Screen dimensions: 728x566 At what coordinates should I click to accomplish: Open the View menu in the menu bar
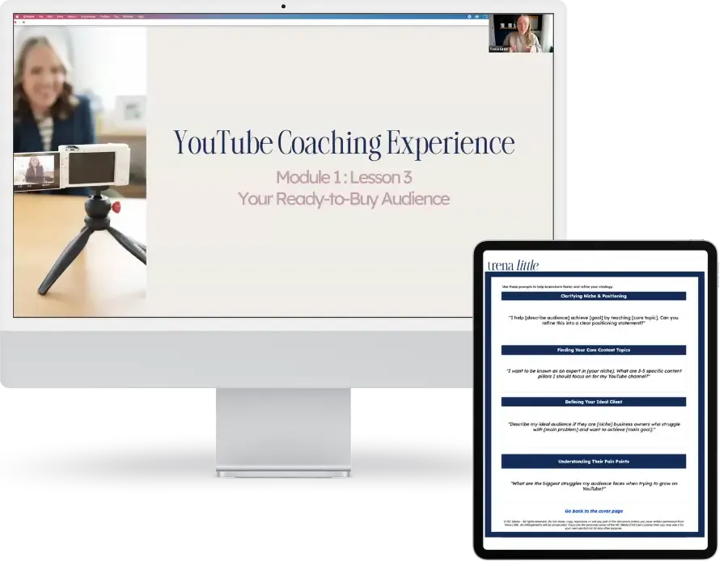pyautogui.click(x=60, y=17)
